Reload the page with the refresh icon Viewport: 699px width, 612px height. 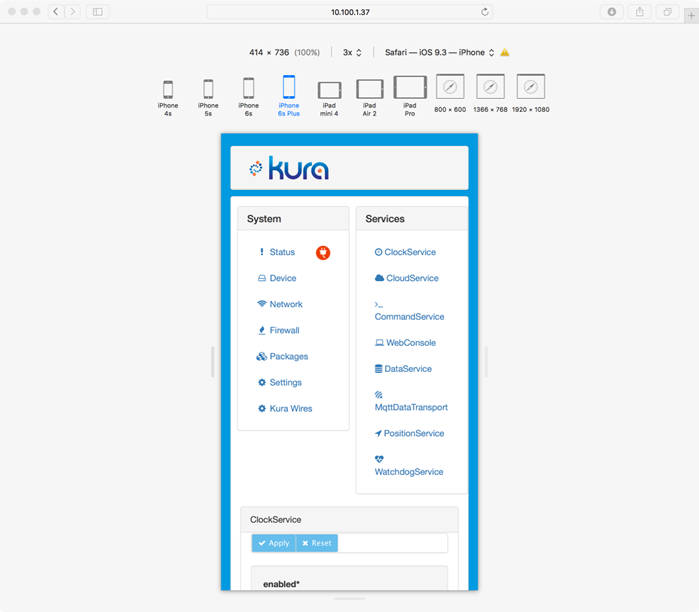pyautogui.click(x=485, y=12)
